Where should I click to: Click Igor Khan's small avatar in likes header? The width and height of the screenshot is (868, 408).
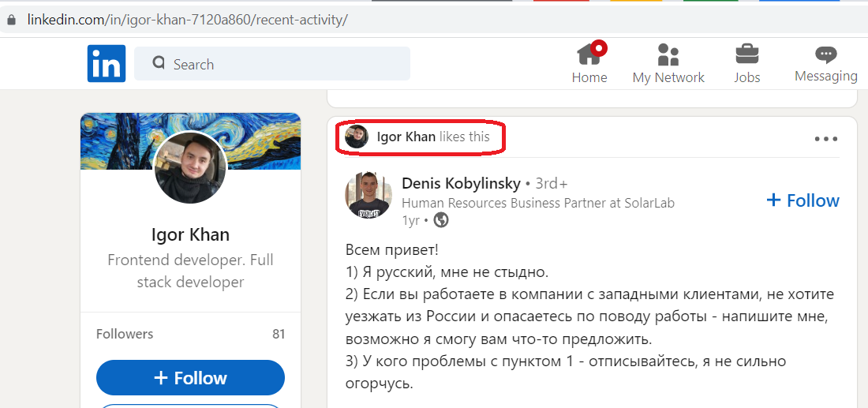tap(357, 137)
